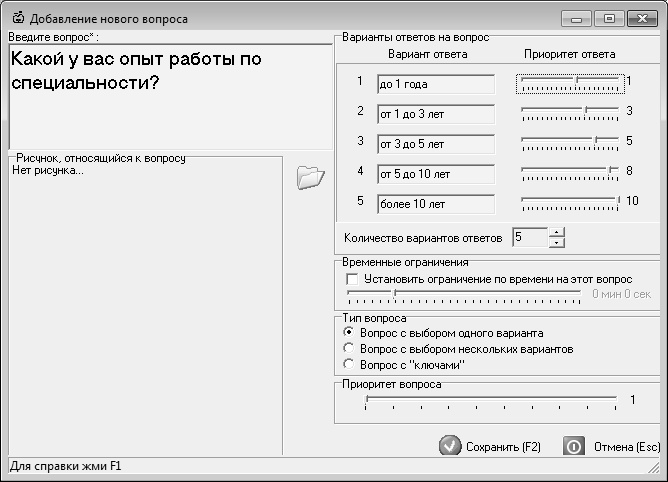This screenshot has height=482, width=668.
Task: Click the "более 10 лет" answer field
Action: click(435, 204)
